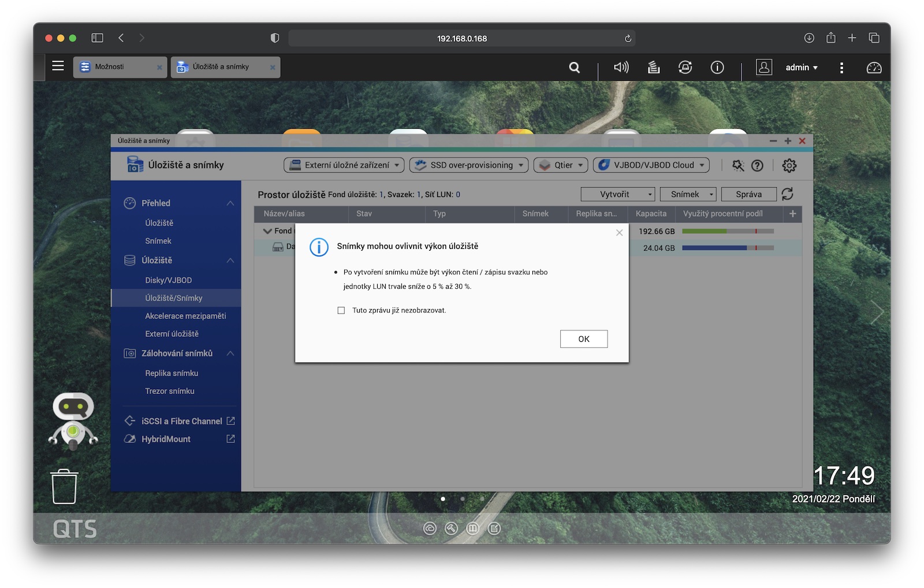Collapse the Přehled sidebar section

pos(230,203)
